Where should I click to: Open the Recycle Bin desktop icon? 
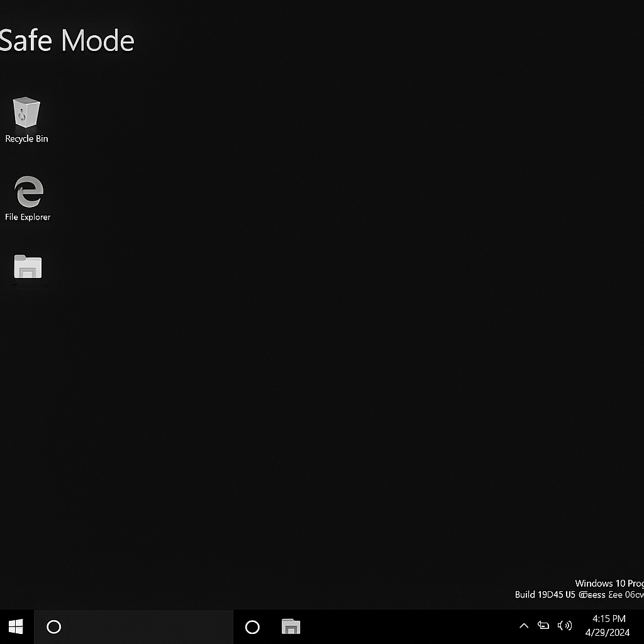coord(26,113)
